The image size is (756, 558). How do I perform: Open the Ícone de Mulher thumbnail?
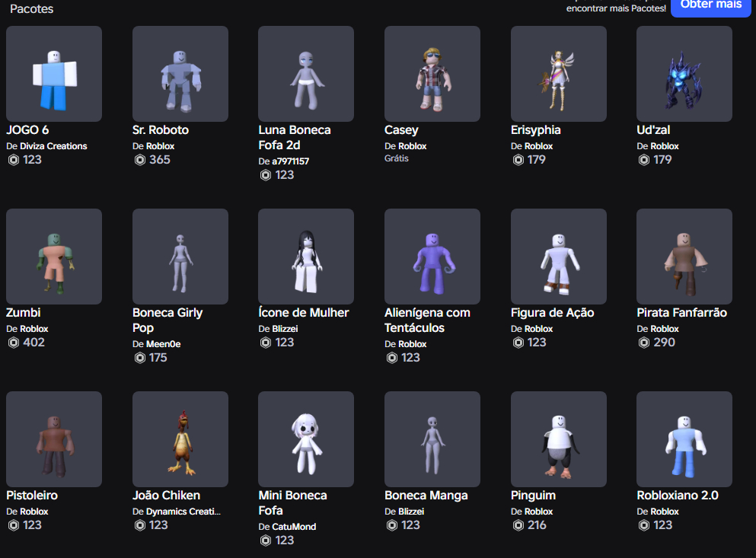tap(306, 257)
